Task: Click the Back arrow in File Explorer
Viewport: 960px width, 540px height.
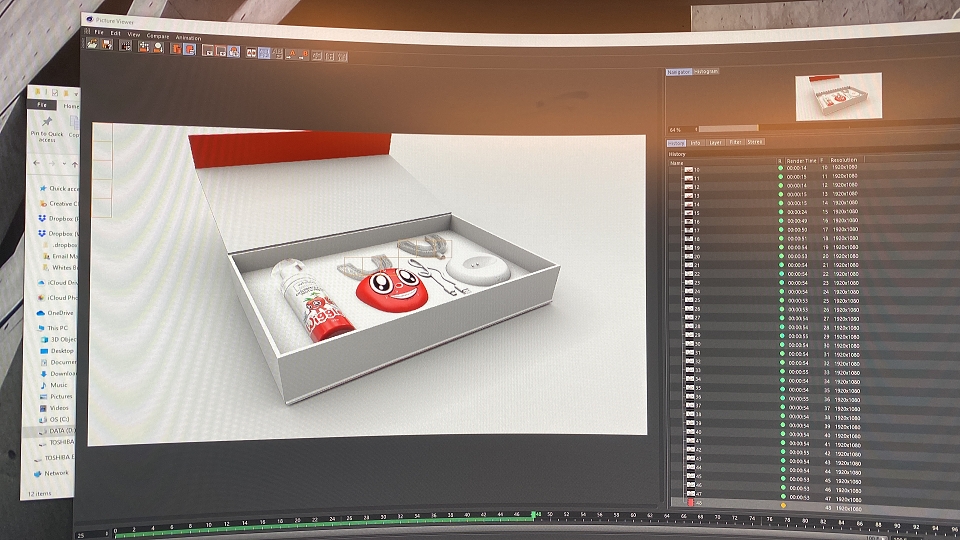Action: pos(37,163)
